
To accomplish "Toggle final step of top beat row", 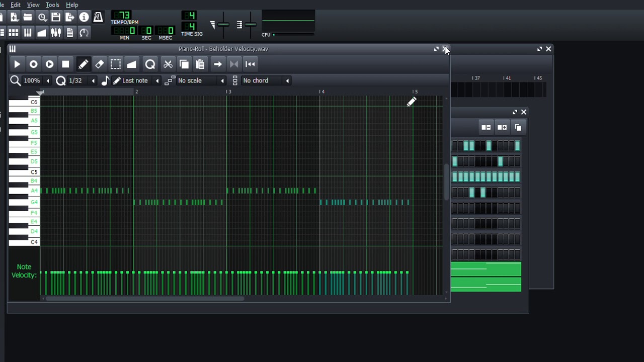I will click(517, 146).
